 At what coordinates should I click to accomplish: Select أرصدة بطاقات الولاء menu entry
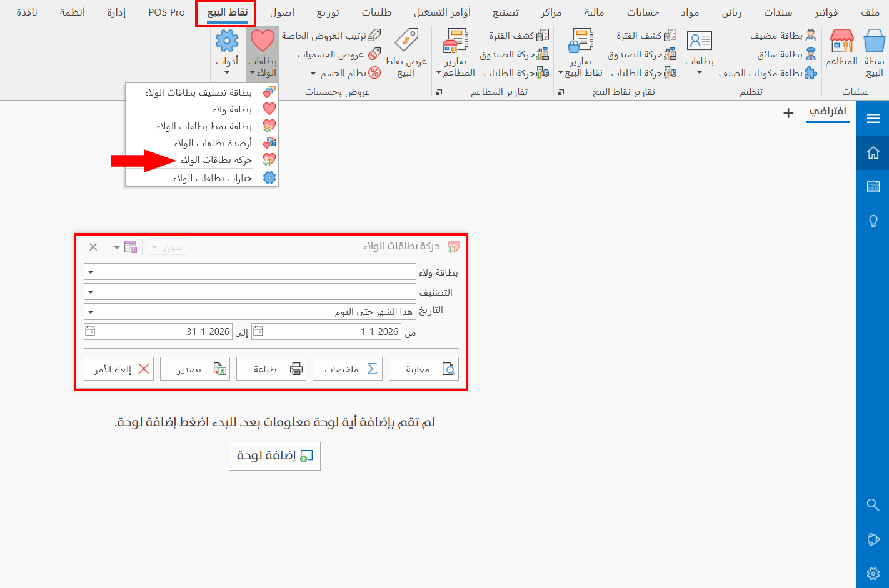(x=202, y=143)
